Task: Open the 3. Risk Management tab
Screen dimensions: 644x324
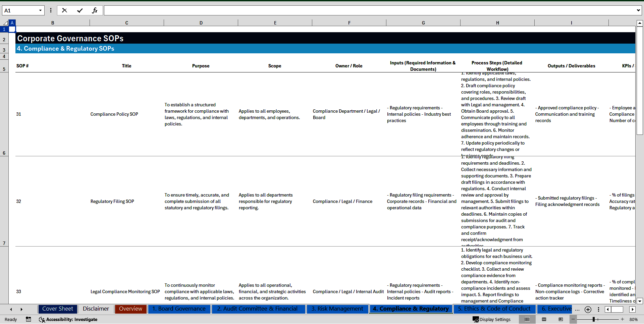Action: pos(337,309)
